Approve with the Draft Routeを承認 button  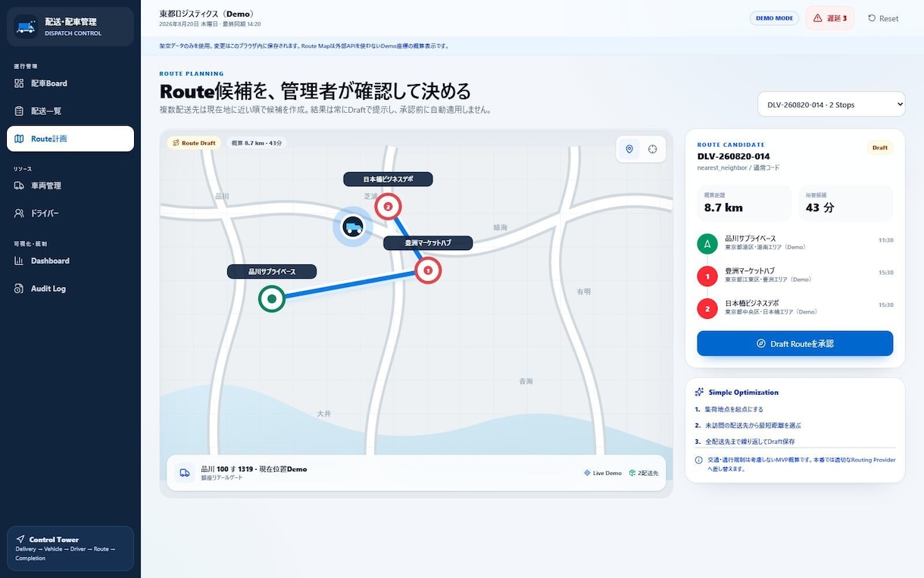(x=795, y=343)
